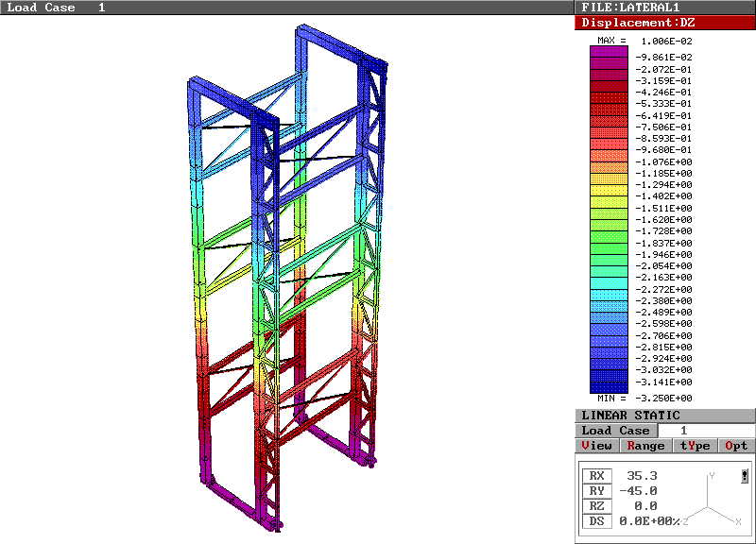Screen dimensions: 756x544
Task: Click the RY rotation button
Action: (x=595, y=491)
